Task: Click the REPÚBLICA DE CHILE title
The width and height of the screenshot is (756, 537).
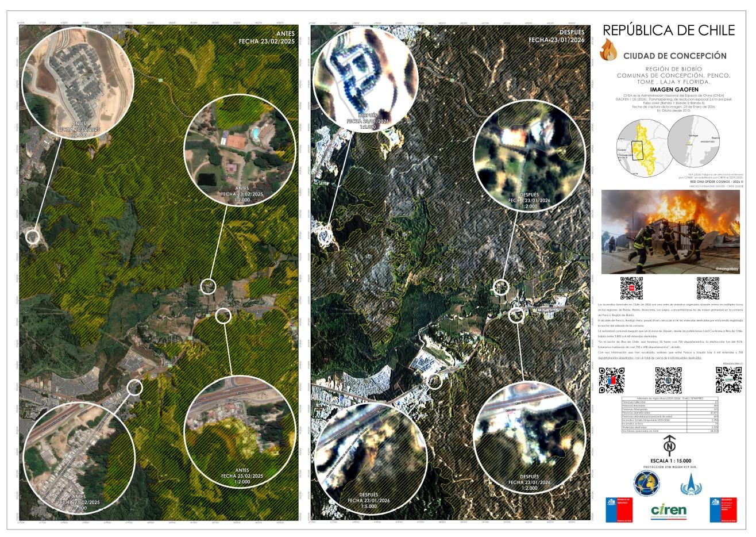Action: pos(669,30)
